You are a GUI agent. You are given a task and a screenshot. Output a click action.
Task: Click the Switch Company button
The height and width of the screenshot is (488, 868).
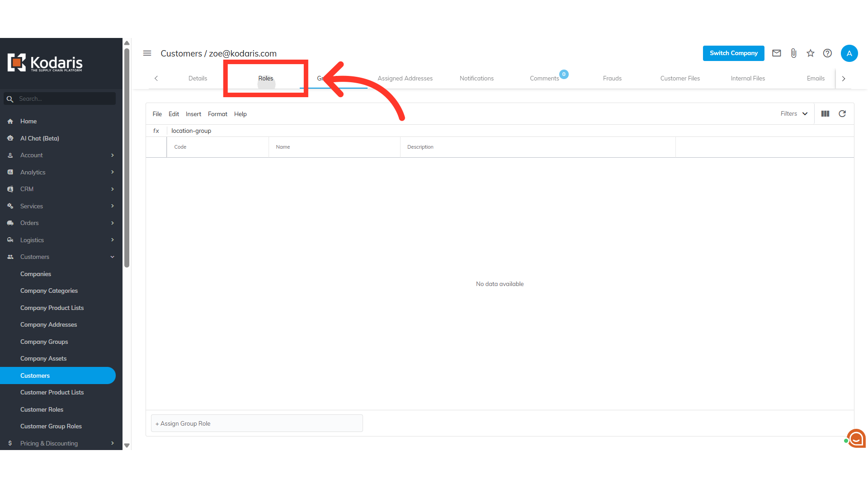[733, 53]
